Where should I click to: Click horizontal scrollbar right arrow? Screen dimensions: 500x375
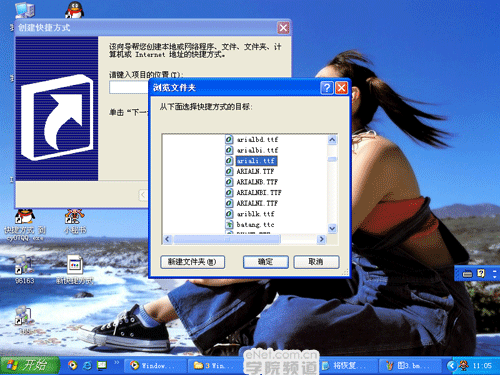[x=321, y=239]
